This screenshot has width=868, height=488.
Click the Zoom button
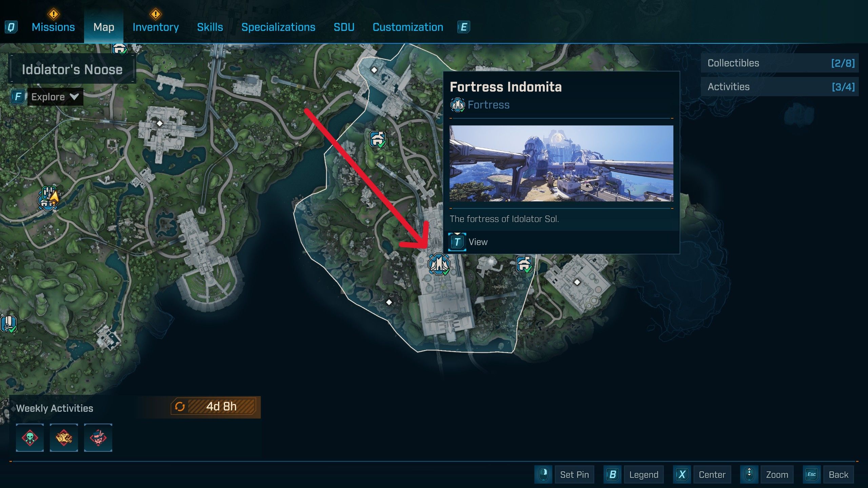click(777, 475)
